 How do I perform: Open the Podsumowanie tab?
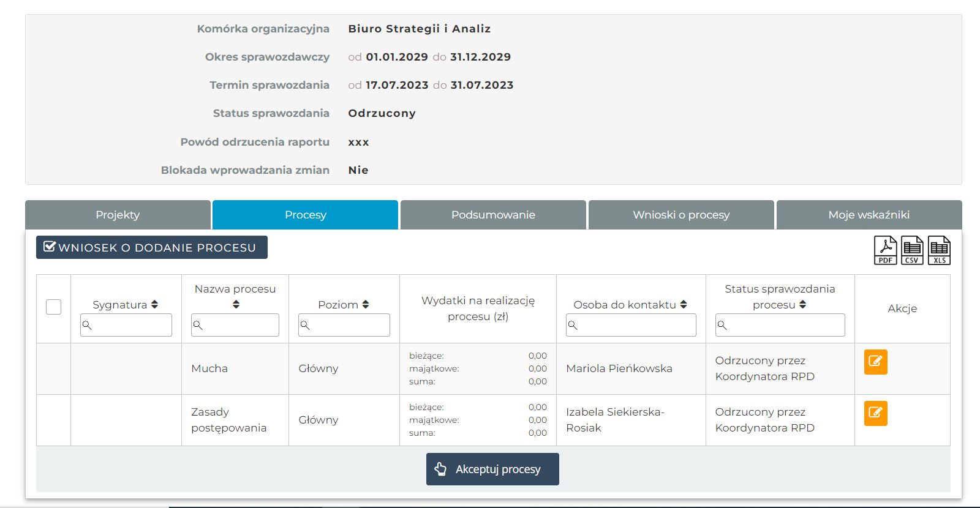tap(493, 215)
